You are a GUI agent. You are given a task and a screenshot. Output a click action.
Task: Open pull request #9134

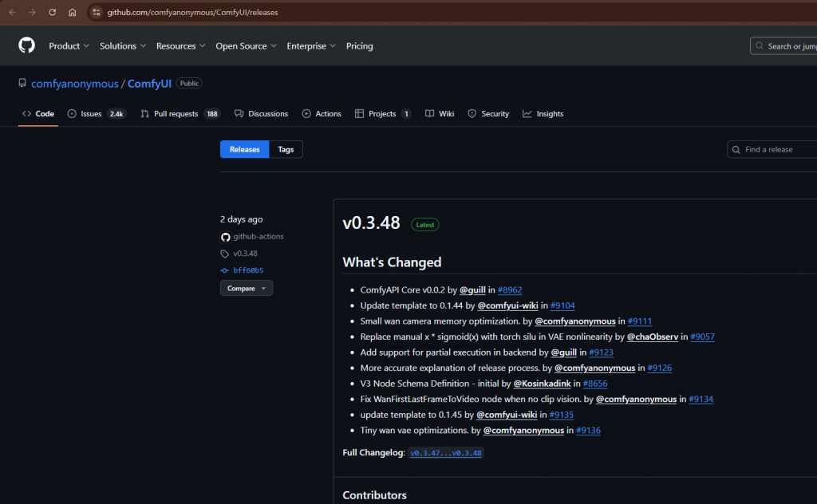[701, 400]
